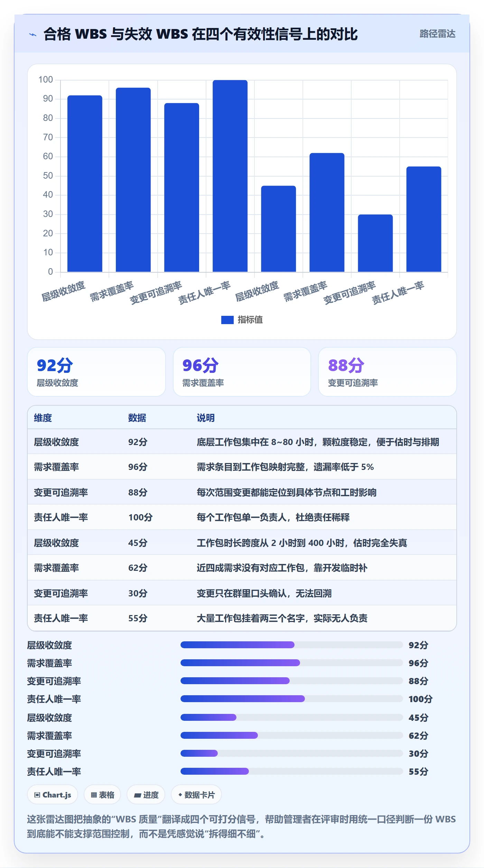
Task: Click the progress bar labeled 55分
Action: pos(291,771)
